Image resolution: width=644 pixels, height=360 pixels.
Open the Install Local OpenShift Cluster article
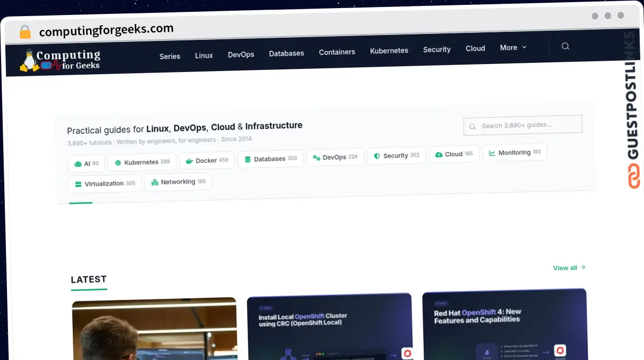pos(329,326)
